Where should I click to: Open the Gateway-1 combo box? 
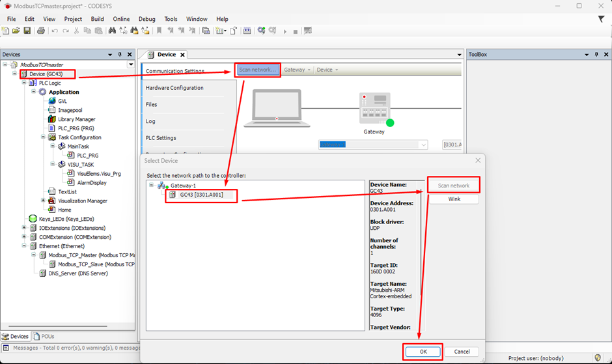pyautogui.click(x=373, y=145)
